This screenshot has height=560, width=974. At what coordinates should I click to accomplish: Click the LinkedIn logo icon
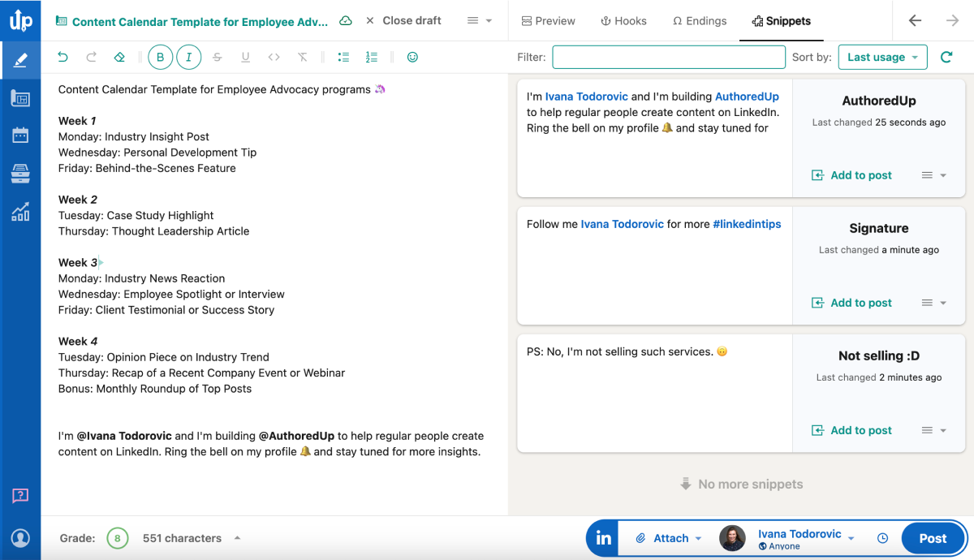604,538
